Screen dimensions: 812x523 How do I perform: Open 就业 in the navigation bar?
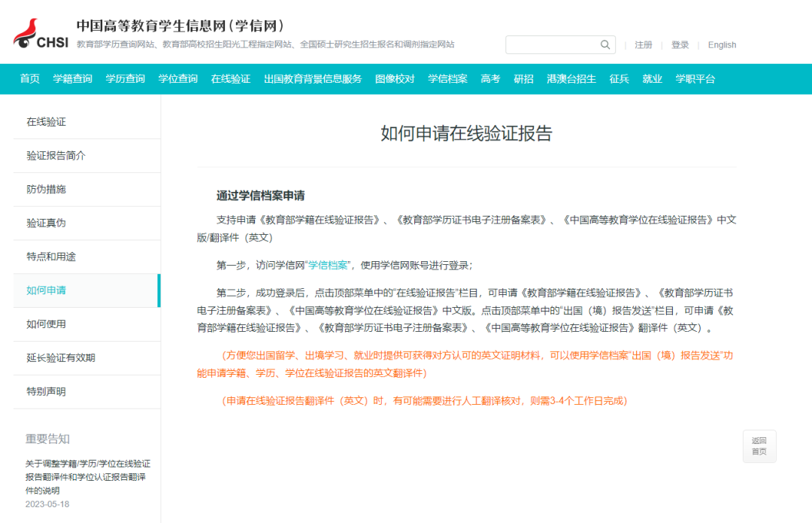[652, 79]
